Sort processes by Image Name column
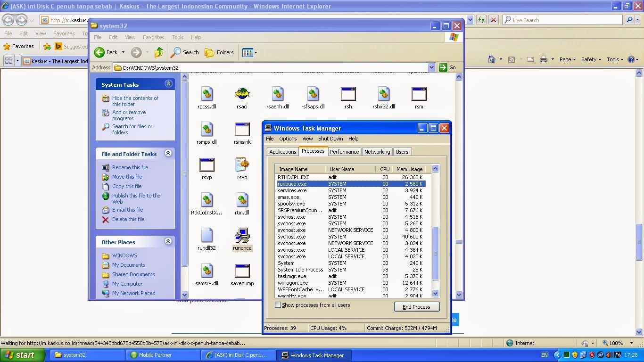The height and width of the screenshot is (362, 644). pyautogui.click(x=300, y=169)
